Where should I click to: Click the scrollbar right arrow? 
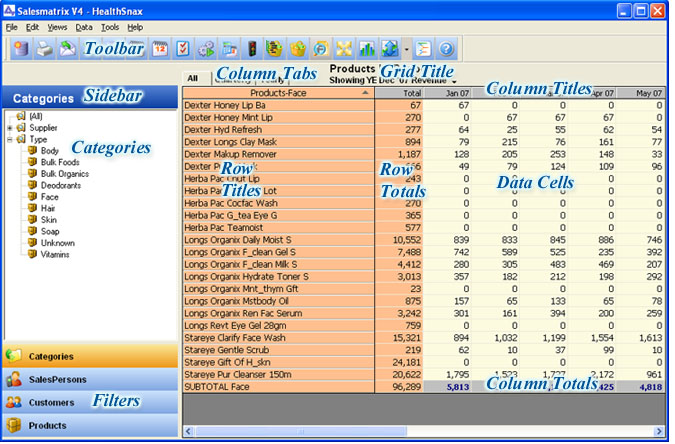659,432
